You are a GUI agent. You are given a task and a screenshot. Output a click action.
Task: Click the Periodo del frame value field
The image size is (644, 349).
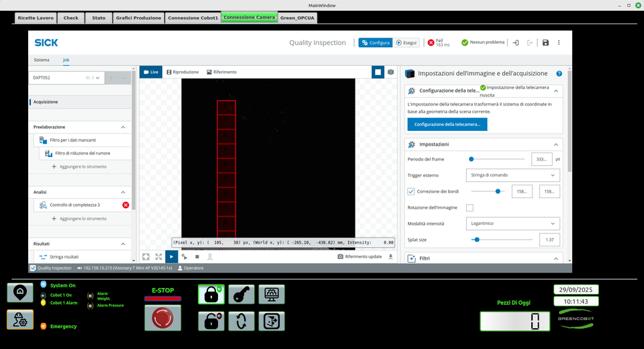[x=541, y=159]
